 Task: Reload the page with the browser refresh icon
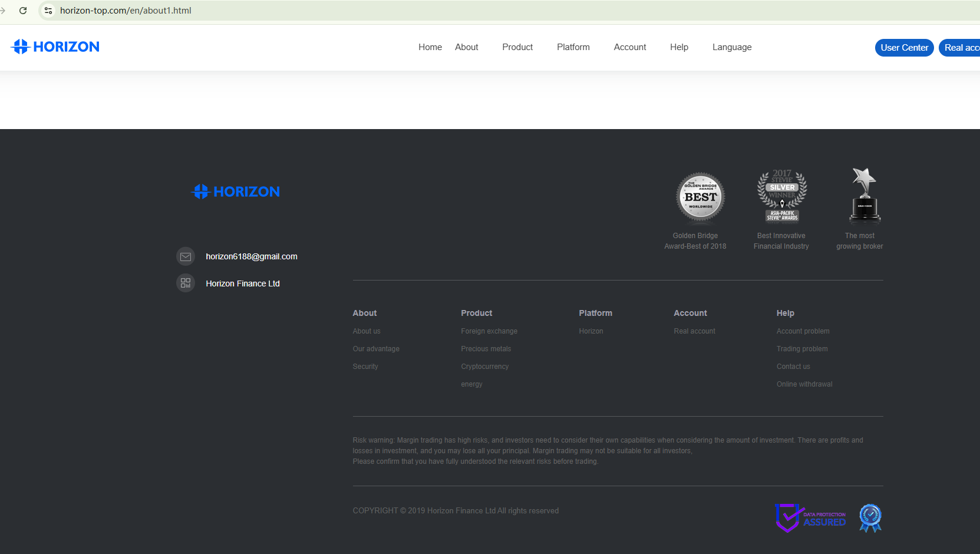click(x=23, y=11)
